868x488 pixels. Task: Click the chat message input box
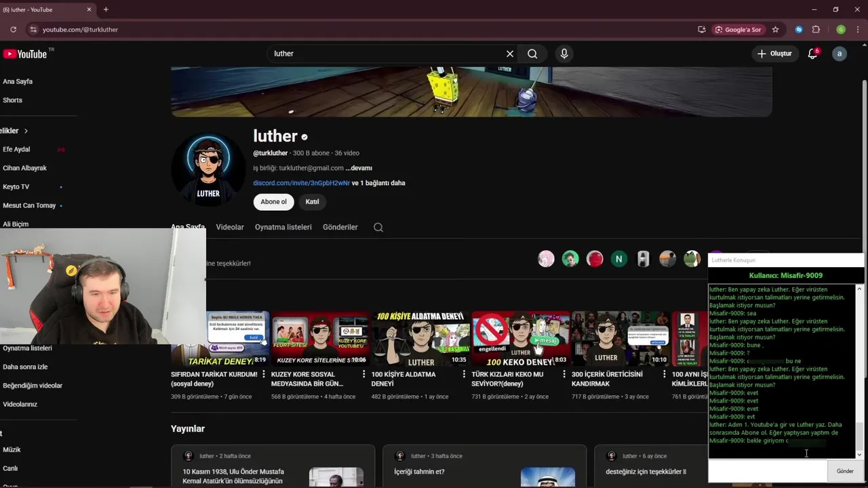[x=768, y=471]
